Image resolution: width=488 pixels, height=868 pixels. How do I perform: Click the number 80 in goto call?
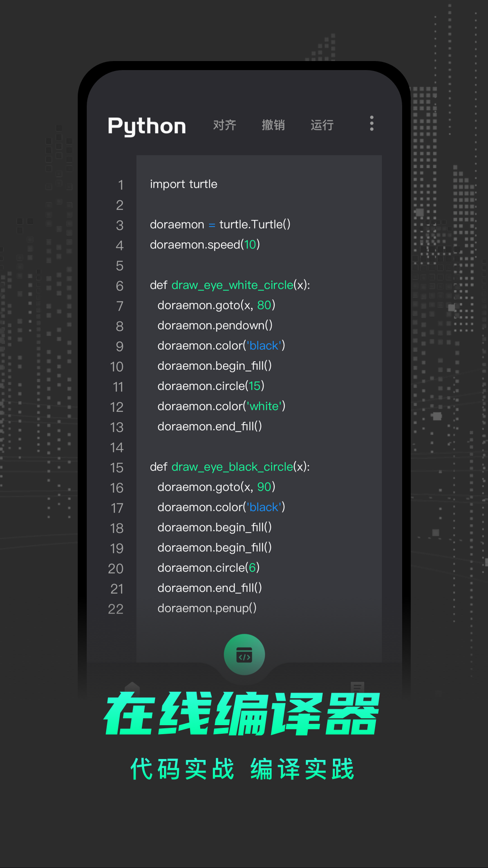264,305
